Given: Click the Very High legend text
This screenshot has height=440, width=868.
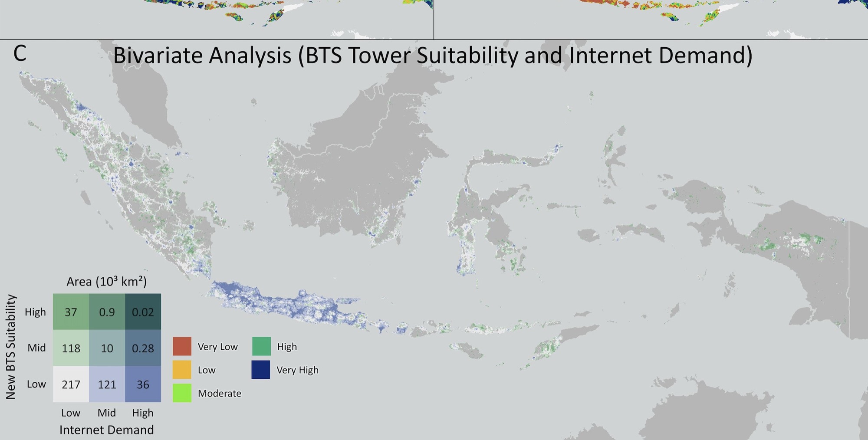Looking at the screenshot, I should pyautogui.click(x=297, y=370).
